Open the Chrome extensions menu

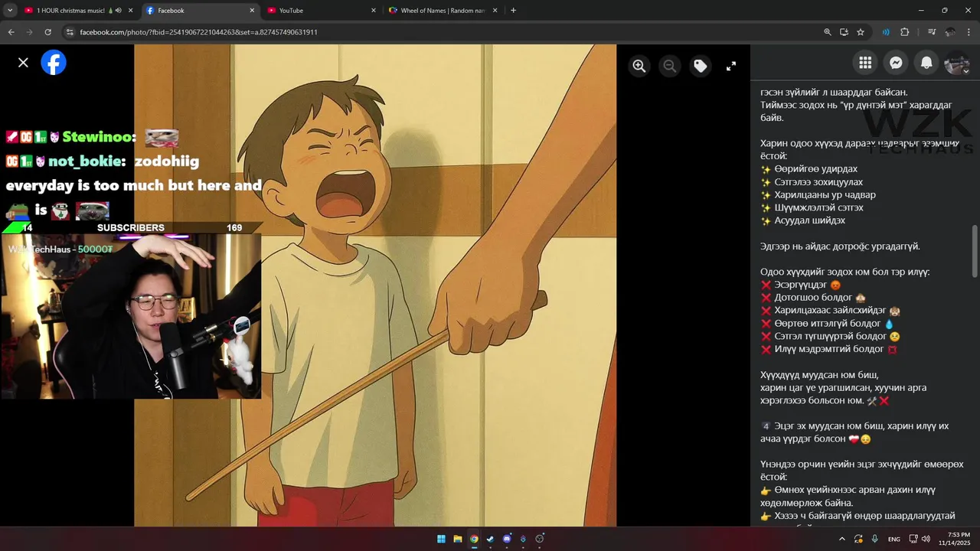(904, 32)
